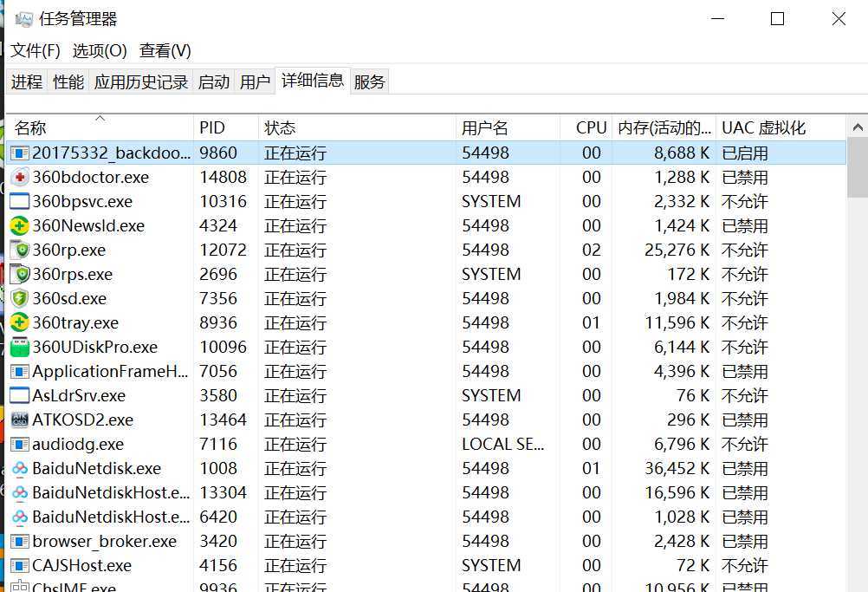This screenshot has height=592, width=868.
Task: Select the 360tray.exe process name
Action: (75, 322)
